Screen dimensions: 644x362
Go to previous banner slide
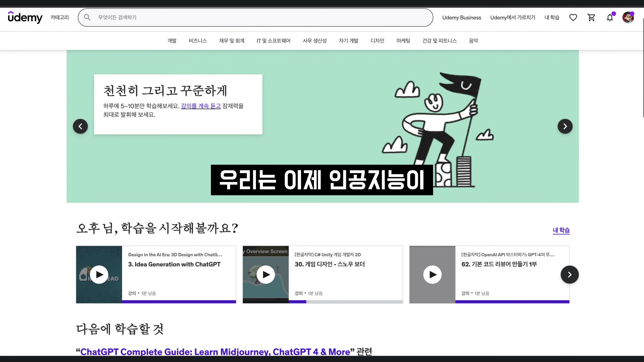pos(80,126)
